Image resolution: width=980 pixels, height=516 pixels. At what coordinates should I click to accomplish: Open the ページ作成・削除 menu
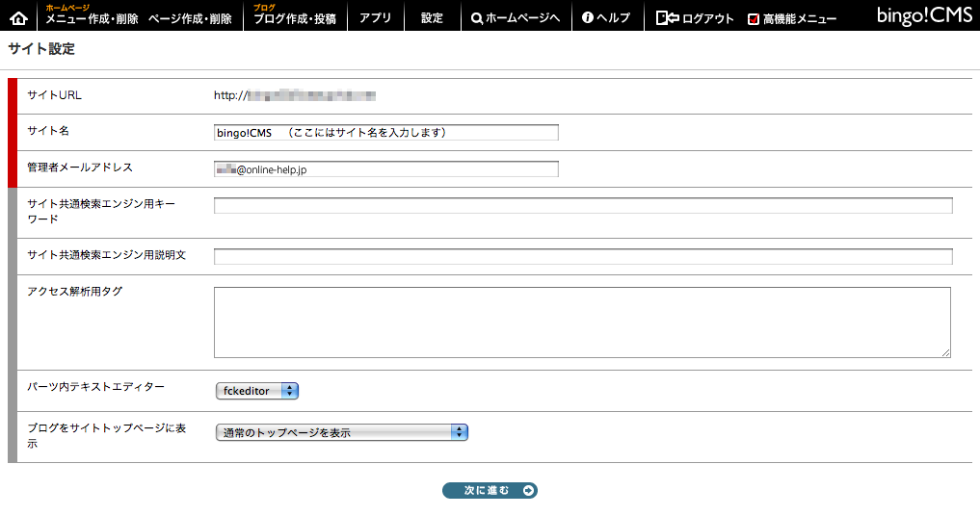(x=190, y=19)
